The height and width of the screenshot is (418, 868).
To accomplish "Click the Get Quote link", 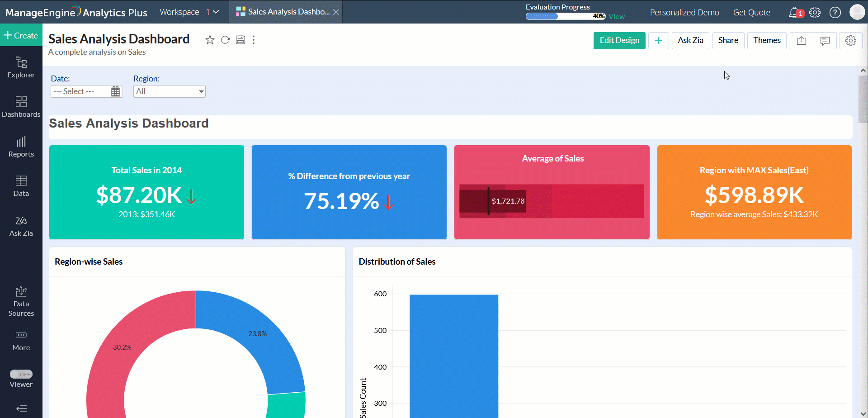I will [751, 13].
